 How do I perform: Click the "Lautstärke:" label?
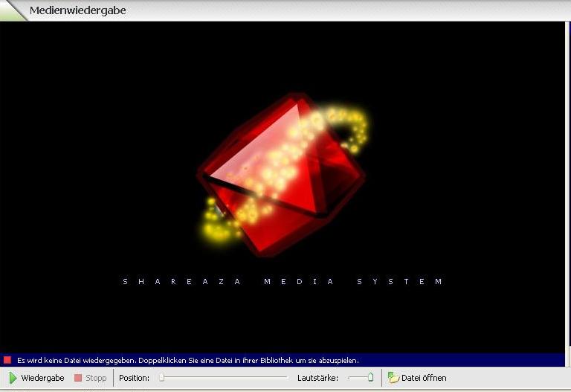click(317, 378)
